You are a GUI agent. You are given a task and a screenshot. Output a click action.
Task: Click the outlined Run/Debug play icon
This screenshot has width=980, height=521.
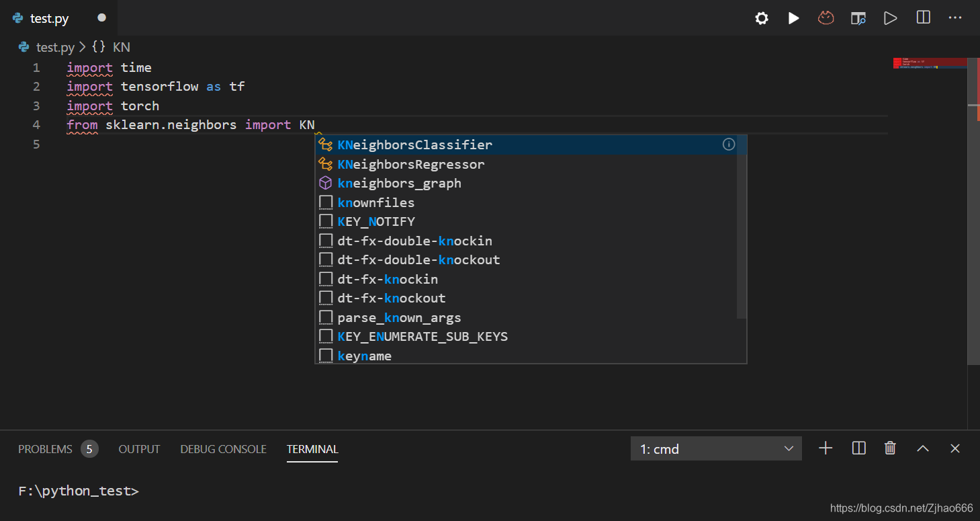click(x=890, y=17)
